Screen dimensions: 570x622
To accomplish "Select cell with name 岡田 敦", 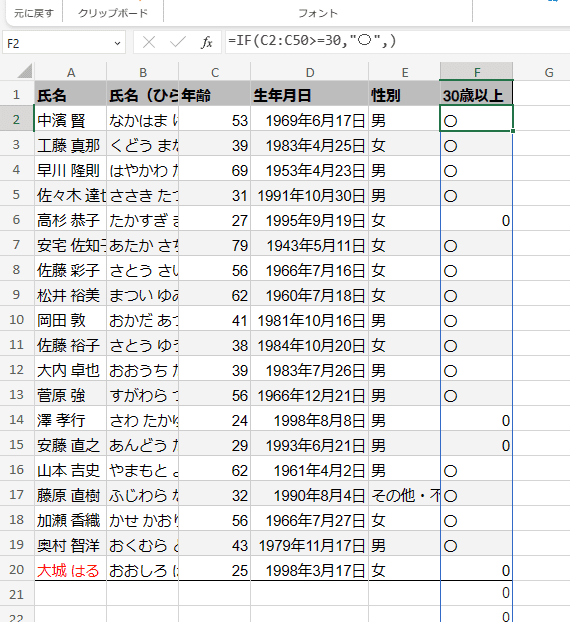I will [x=71, y=319].
